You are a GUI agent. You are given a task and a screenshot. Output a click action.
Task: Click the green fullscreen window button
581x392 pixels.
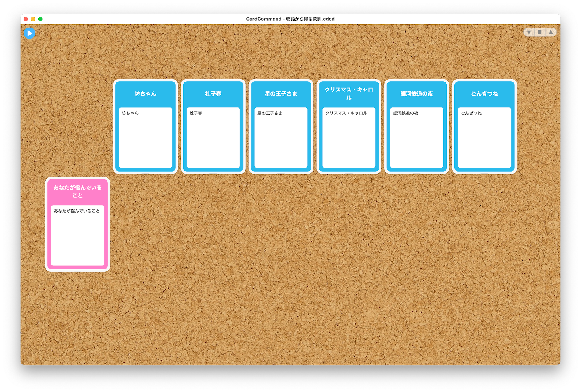(40, 19)
